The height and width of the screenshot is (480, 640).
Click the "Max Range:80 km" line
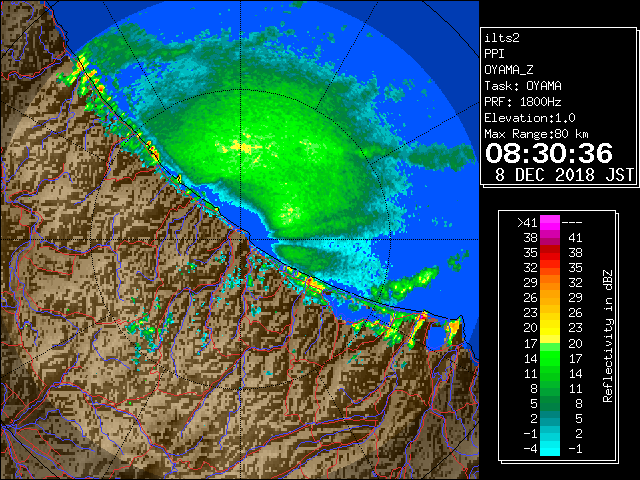pyautogui.click(x=536, y=134)
